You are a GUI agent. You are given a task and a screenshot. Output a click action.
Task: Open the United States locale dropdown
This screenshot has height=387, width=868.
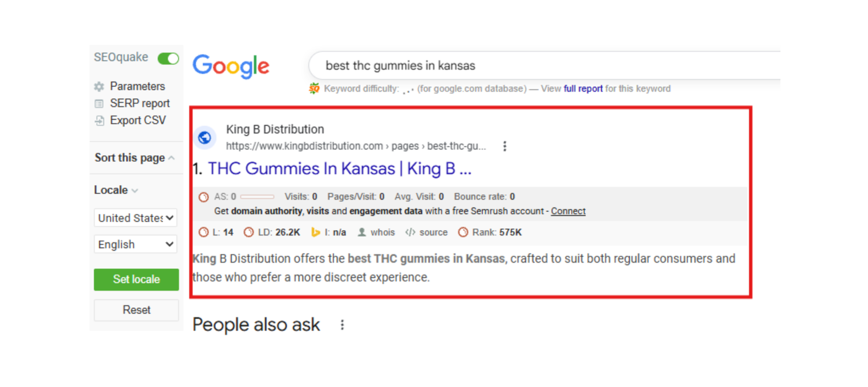coord(136,218)
